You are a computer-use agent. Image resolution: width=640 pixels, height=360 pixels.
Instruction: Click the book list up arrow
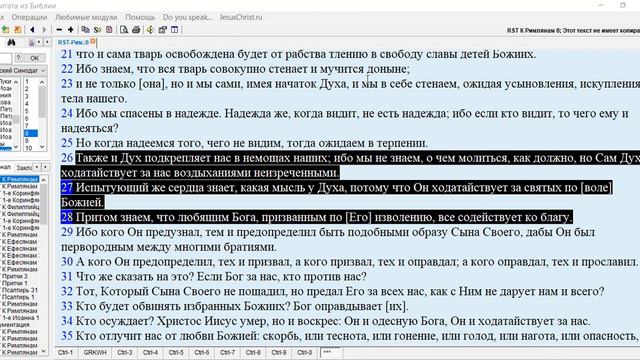(16, 82)
